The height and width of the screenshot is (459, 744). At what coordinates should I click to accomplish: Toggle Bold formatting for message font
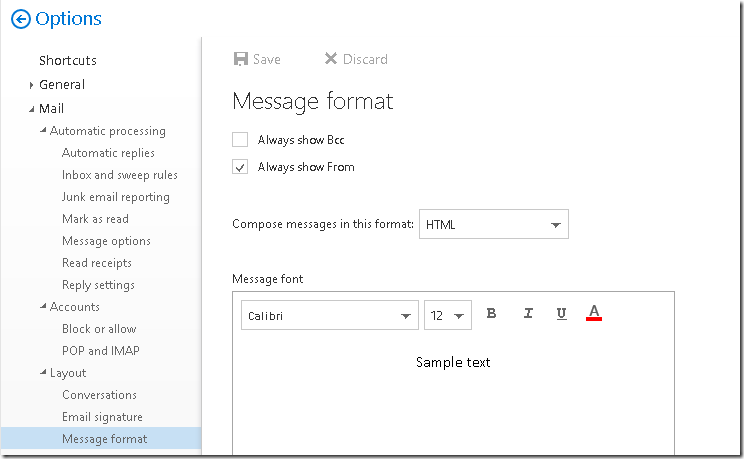click(x=492, y=313)
